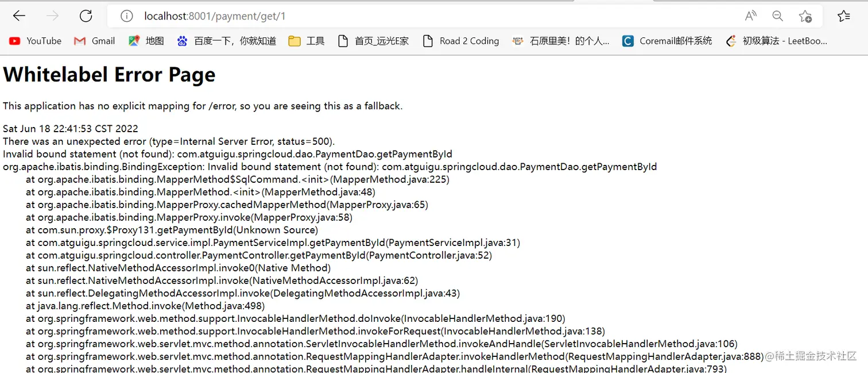Open the Coremail邮件系统 bookmark

coord(667,41)
